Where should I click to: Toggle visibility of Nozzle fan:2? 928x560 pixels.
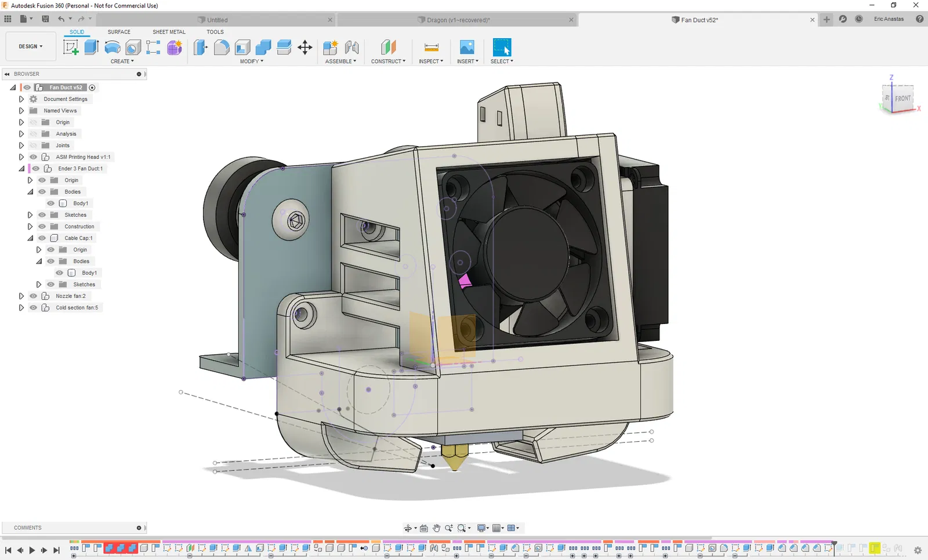34,296
